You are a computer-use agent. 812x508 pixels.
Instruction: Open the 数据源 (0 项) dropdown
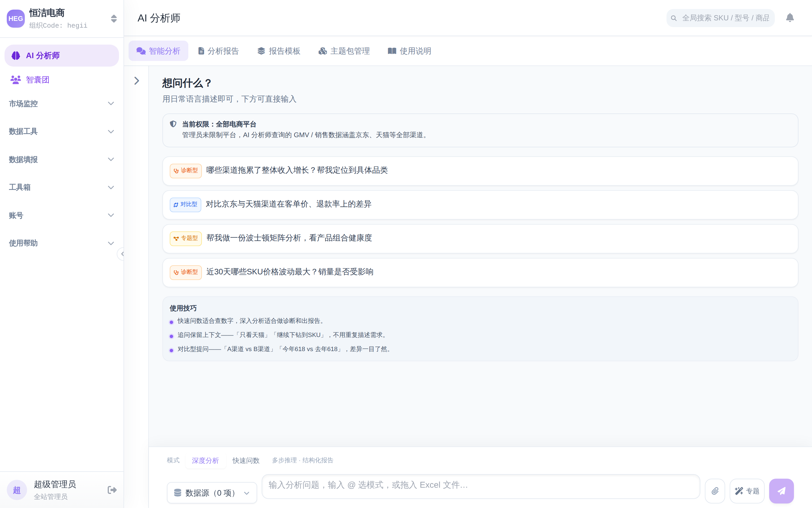click(x=212, y=493)
